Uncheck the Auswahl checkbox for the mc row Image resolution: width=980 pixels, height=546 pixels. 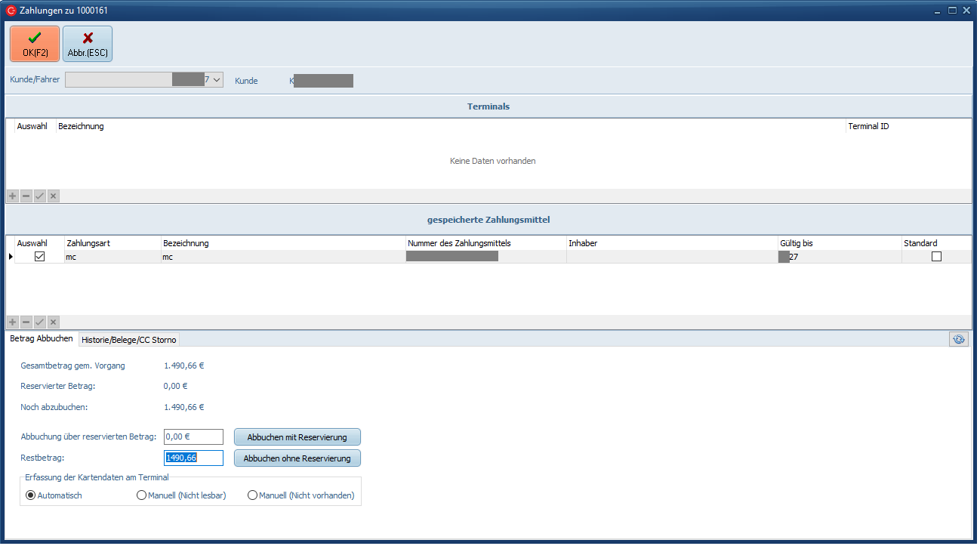(x=40, y=257)
